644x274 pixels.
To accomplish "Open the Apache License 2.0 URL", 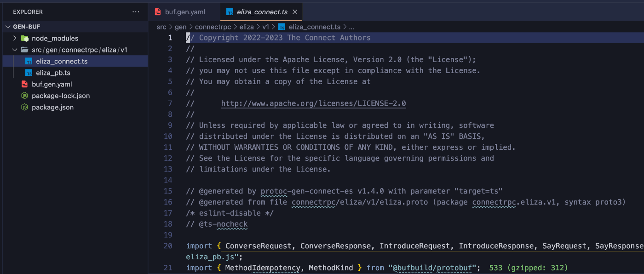I will (x=313, y=103).
